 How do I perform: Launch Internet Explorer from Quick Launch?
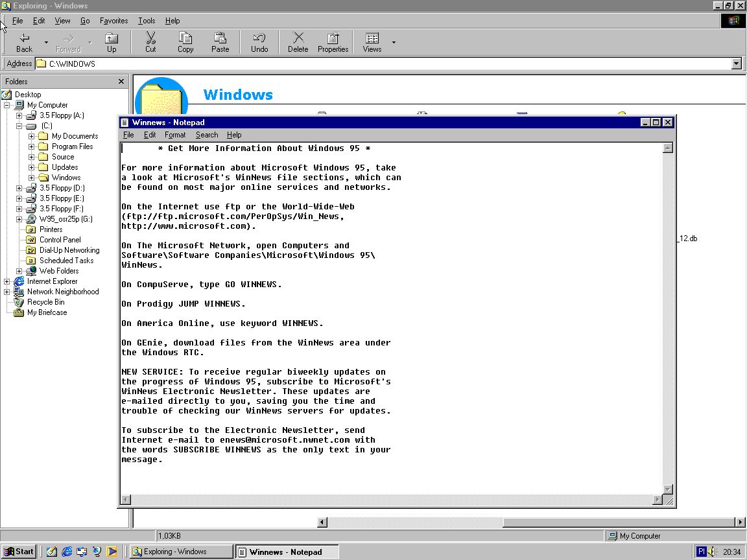tap(67, 552)
